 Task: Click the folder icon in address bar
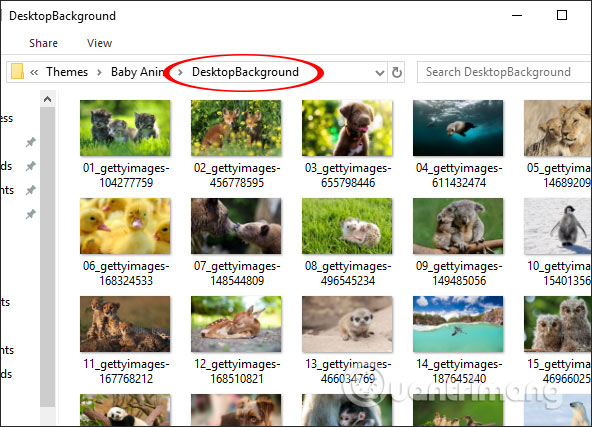[x=17, y=72]
